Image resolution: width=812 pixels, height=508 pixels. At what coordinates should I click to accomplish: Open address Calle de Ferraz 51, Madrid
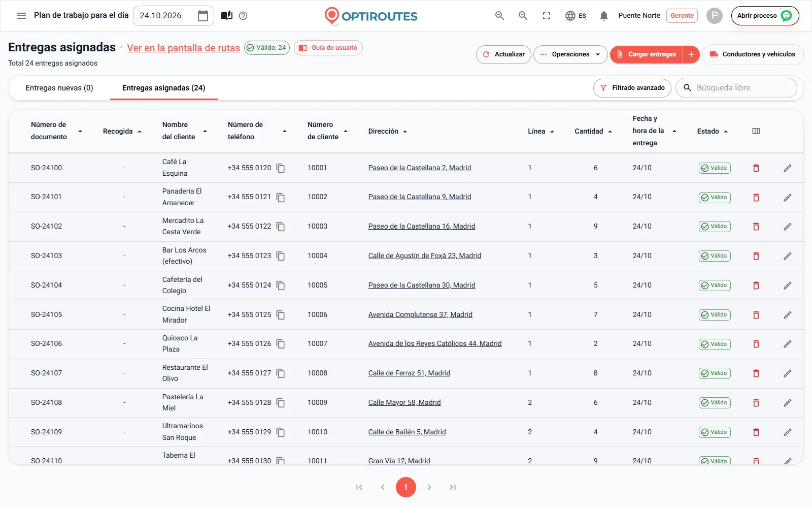pyautogui.click(x=409, y=373)
